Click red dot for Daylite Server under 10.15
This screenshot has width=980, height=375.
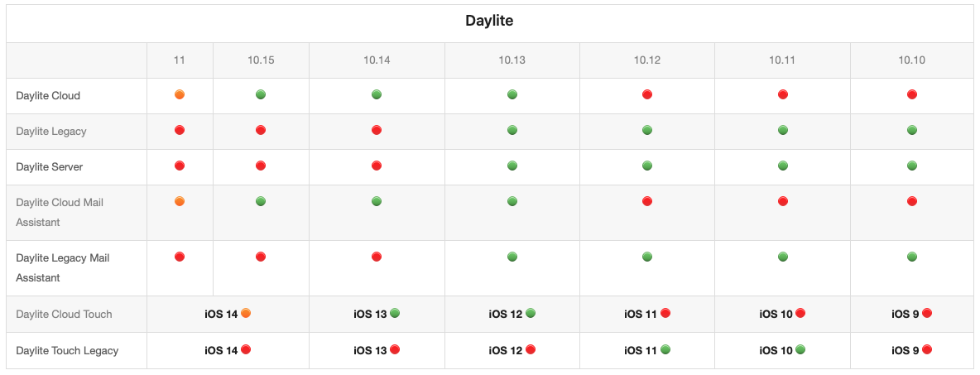[261, 166]
